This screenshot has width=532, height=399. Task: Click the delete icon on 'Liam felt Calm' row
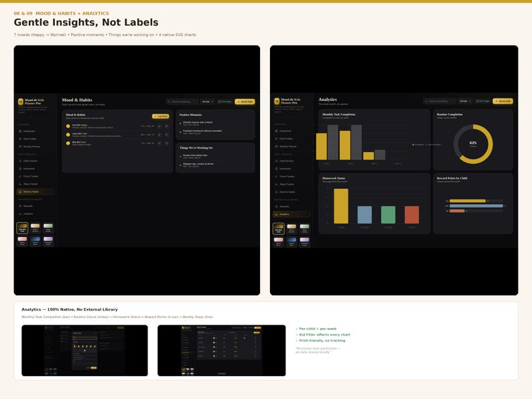point(167,135)
